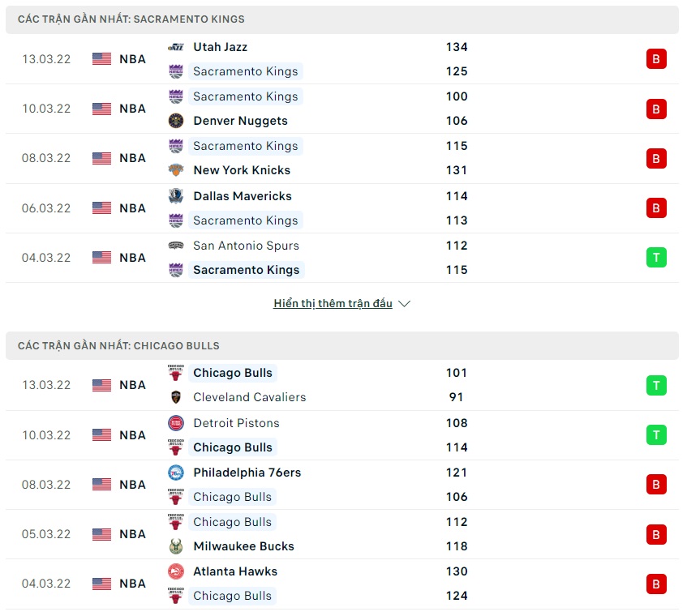Click the Utah Jazz team logo
The width and height of the screenshot is (687, 616).
click(x=175, y=47)
